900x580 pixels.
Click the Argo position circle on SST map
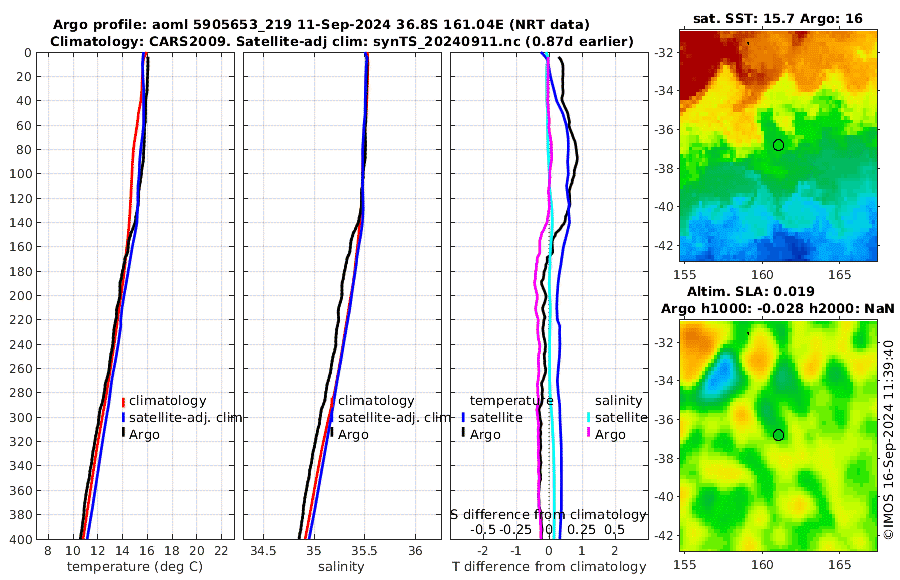click(778, 145)
